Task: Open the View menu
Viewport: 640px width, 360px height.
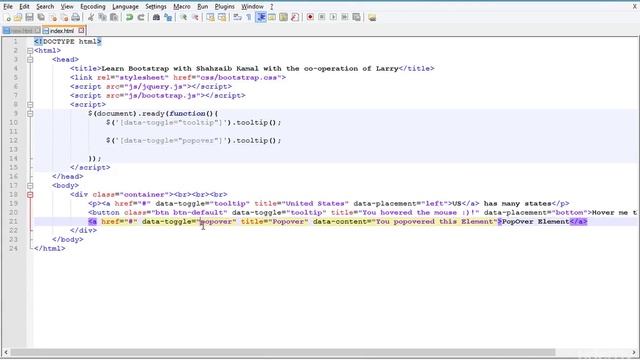Action: tap(67, 7)
